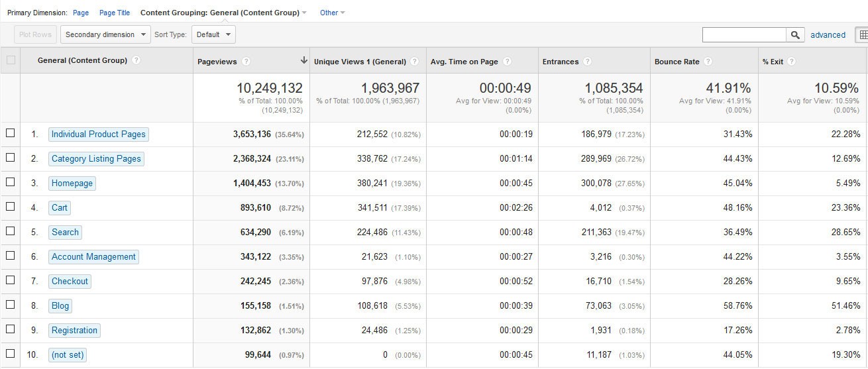Open the Category Listing Pages content group
The image size is (868, 369).
(x=96, y=159)
